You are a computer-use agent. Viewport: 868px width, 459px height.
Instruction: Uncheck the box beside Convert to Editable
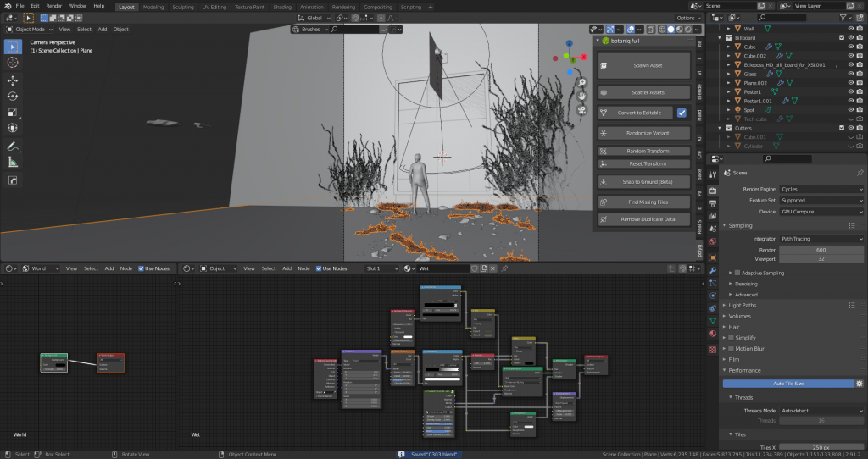pos(682,113)
